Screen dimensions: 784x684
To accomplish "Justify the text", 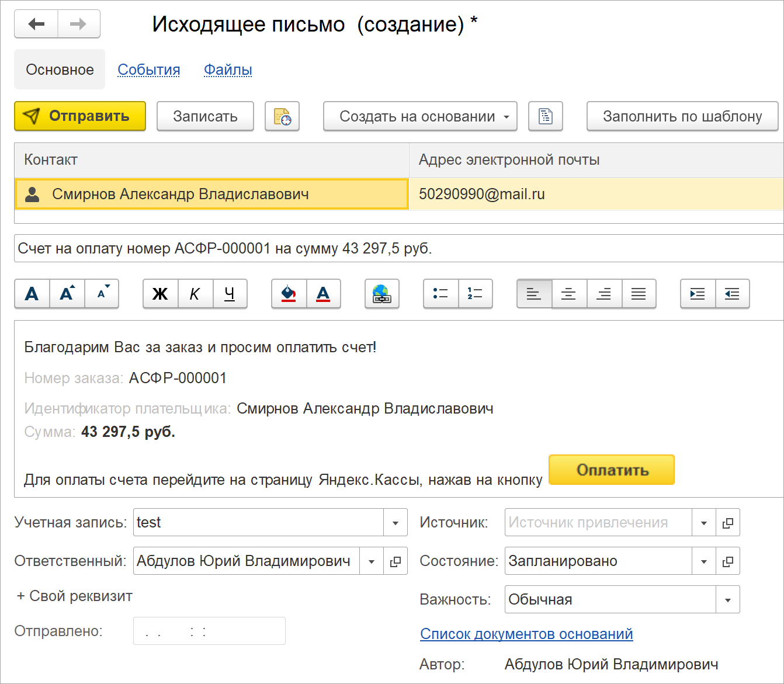I will coord(639,293).
